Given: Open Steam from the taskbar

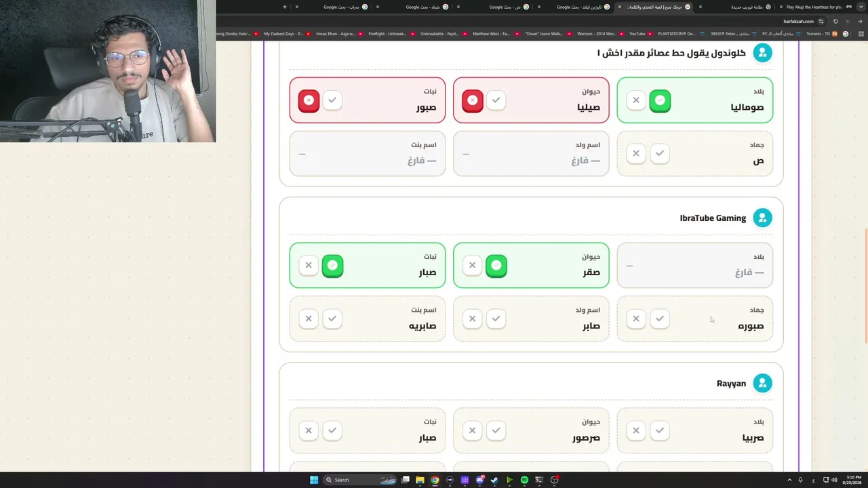Looking at the screenshot, I should pyautogui.click(x=494, y=480).
